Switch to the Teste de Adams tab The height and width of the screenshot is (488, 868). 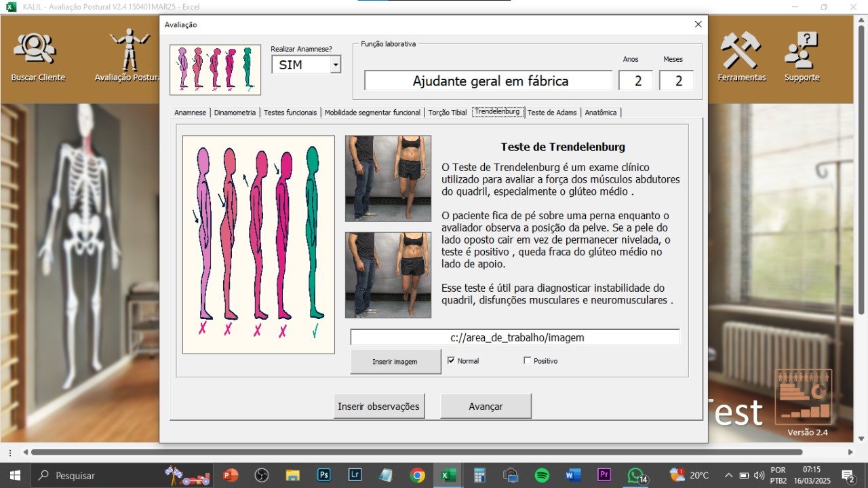[552, 113]
